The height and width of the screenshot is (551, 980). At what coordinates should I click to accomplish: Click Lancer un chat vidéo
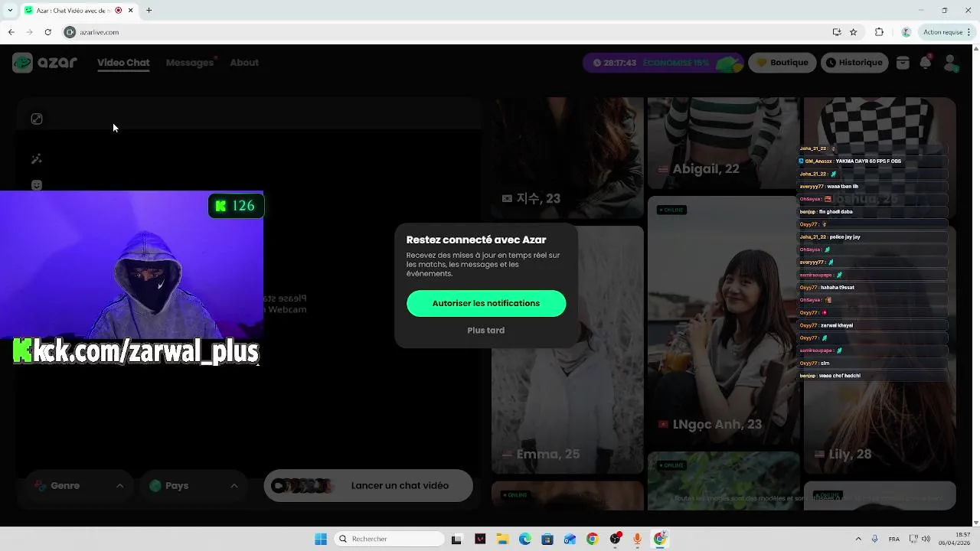pyautogui.click(x=368, y=486)
